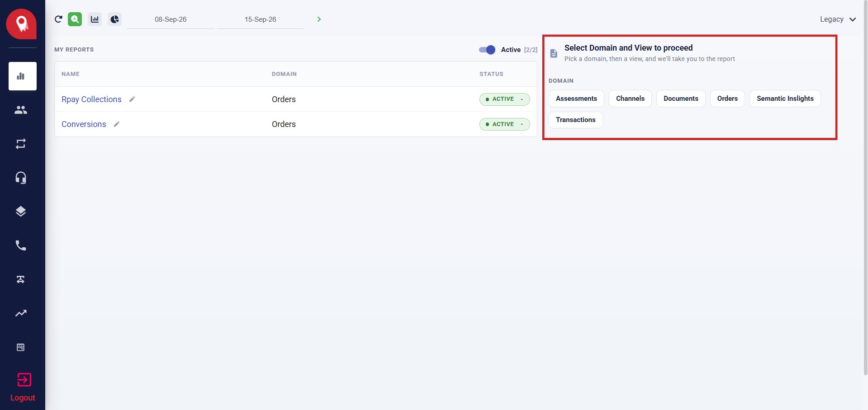The image size is (868, 410).
Task: Open the people/users sidebar icon
Action: 21,110
